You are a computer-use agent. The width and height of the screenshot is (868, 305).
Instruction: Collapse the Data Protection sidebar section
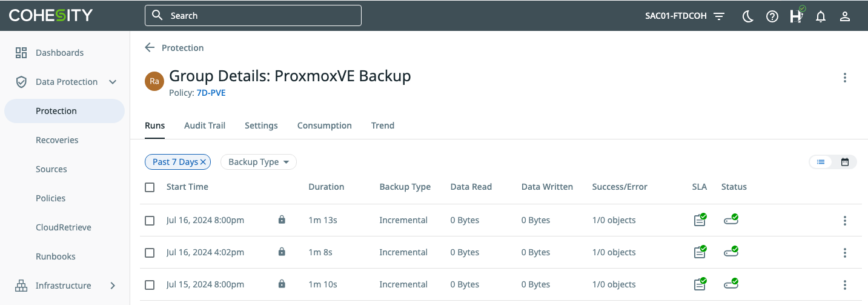(x=113, y=82)
